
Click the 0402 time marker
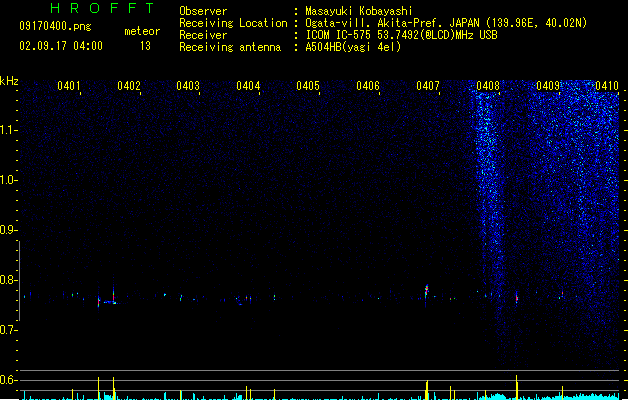tap(129, 86)
